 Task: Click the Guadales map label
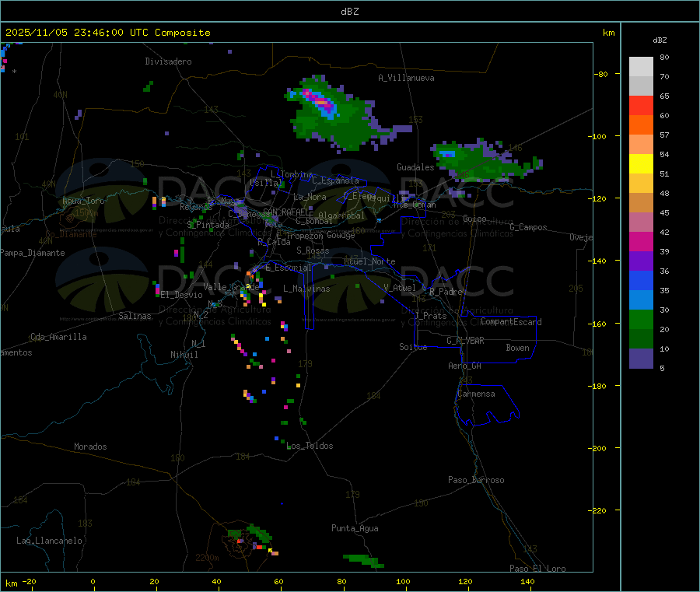[x=415, y=167]
